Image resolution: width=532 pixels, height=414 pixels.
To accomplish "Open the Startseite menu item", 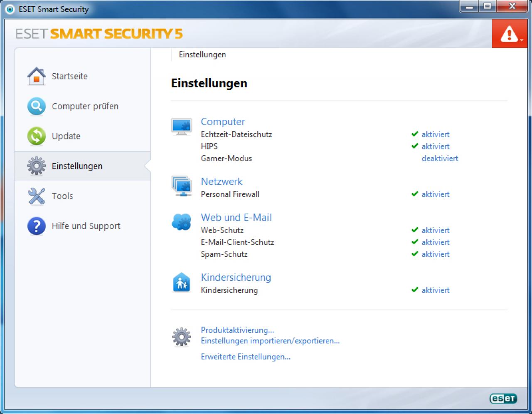I will point(70,77).
